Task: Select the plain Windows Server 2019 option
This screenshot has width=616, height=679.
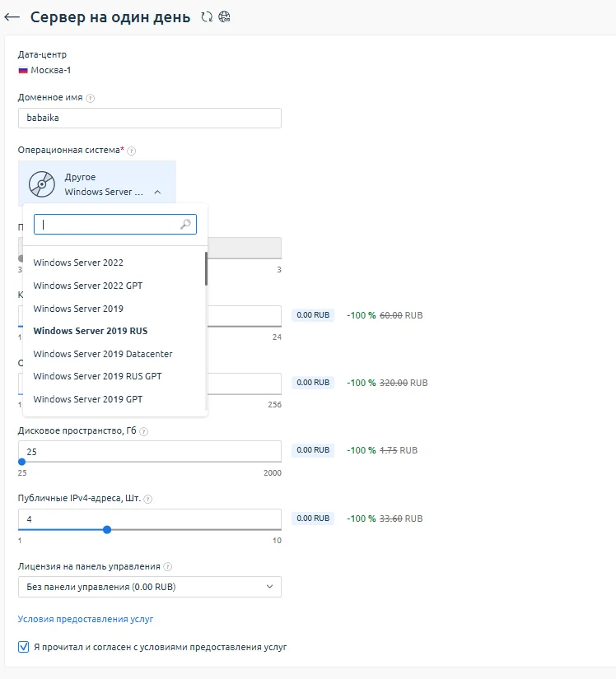Action: point(78,309)
